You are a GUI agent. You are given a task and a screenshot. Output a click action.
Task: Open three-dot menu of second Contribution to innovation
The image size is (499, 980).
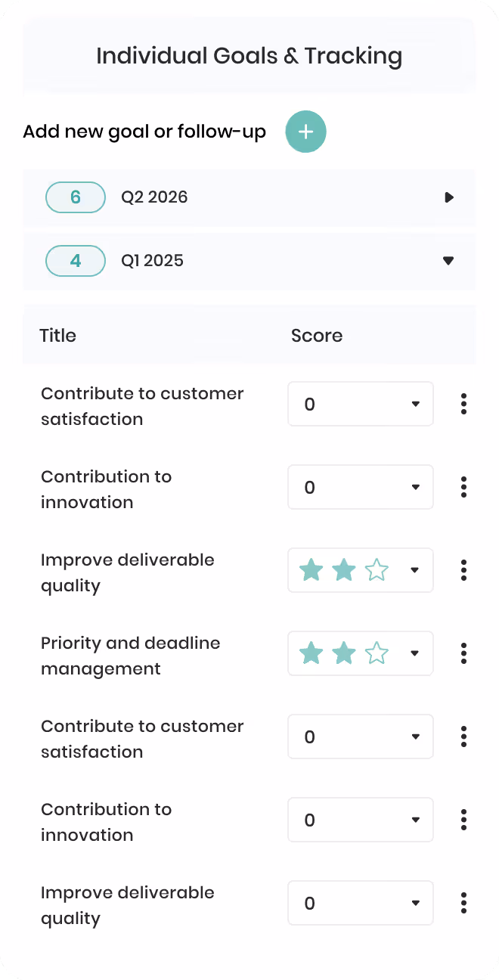[x=463, y=820]
